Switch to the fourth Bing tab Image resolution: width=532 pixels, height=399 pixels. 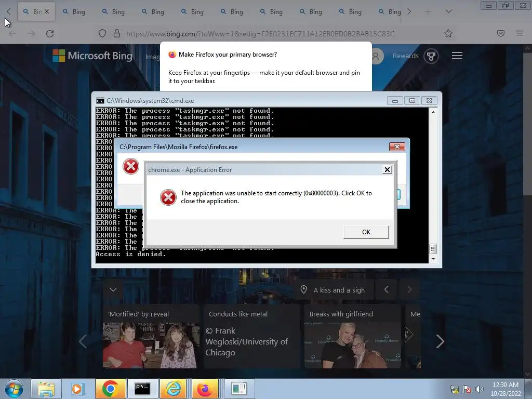tap(153, 12)
